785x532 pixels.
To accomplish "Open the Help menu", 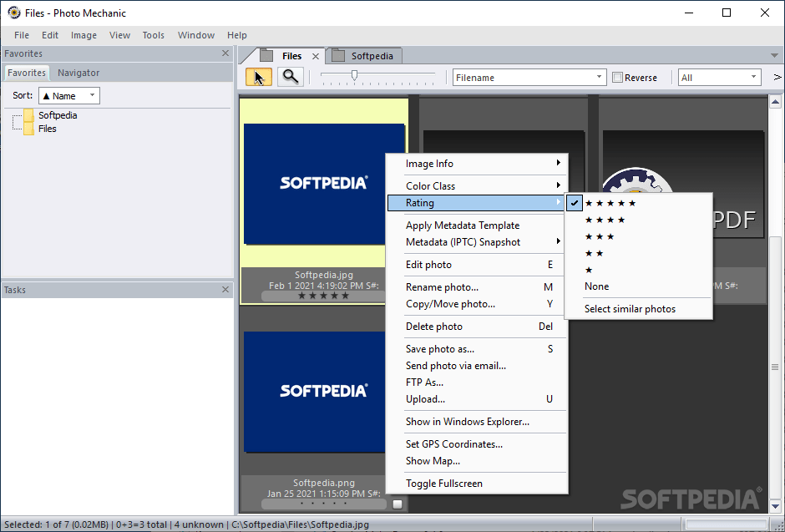I will [237, 35].
